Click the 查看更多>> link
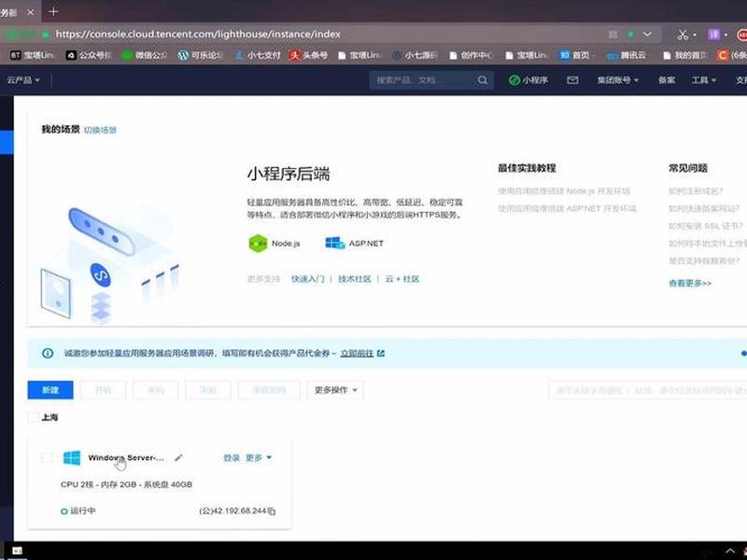This screenshot has width=747, height=560. (x=690, y=284)
